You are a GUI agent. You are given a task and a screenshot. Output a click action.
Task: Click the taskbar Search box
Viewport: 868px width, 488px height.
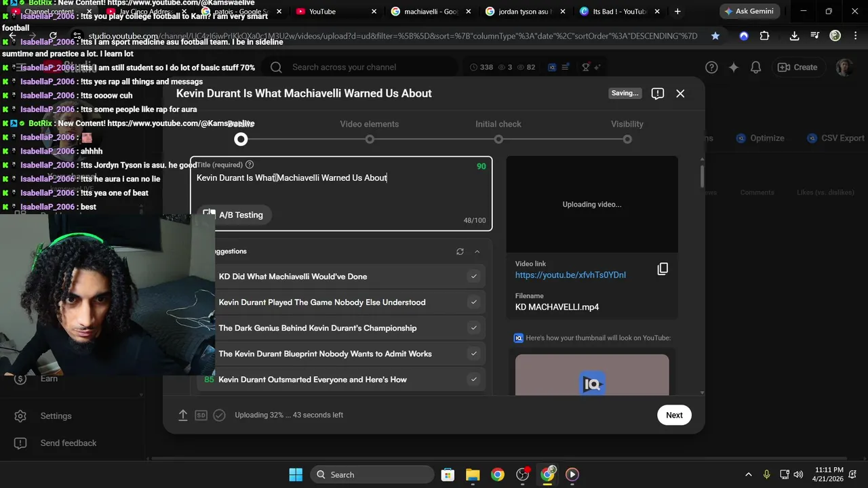click(373, 474)
